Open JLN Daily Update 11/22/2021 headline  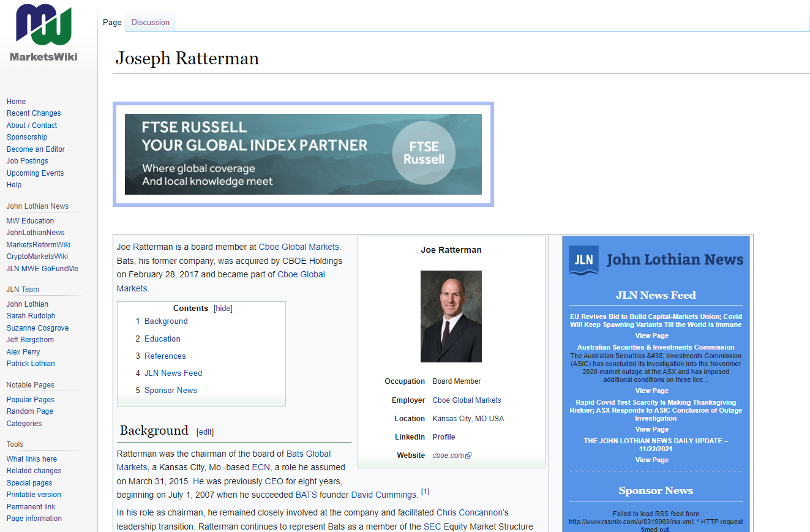[x=656, y=444]
